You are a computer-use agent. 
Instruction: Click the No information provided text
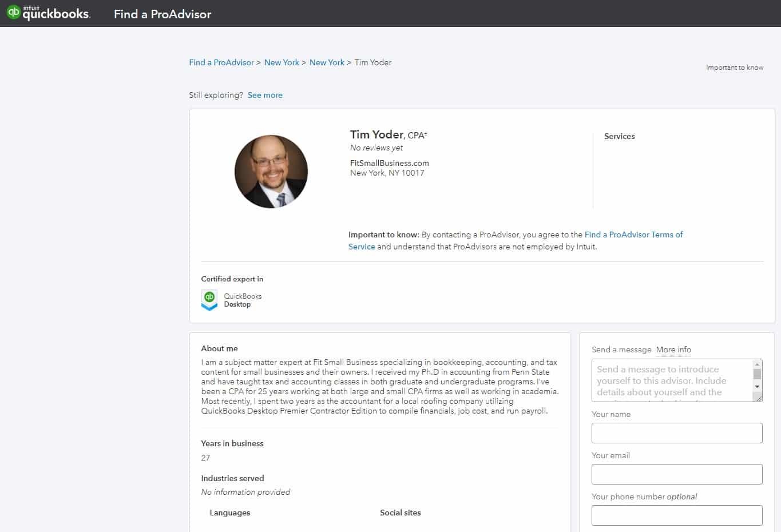(245, 492)
